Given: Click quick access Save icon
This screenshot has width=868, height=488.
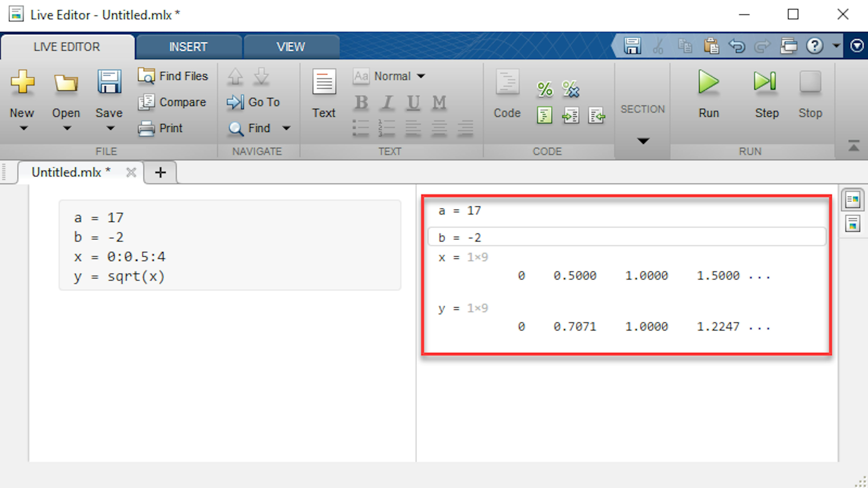Looking at the screenshot, I should tap(632, 46).
